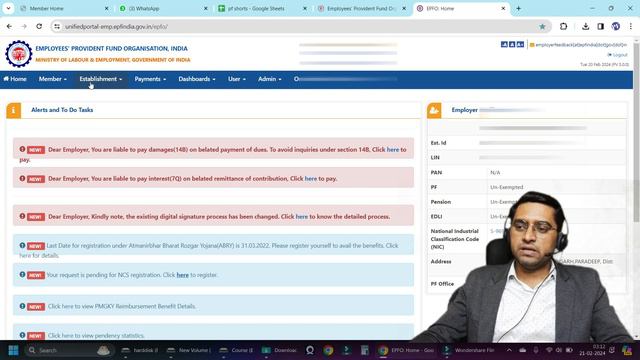The height and width of the screenshot is (360, 640).
Task: Show hidden system tray icons
Action: pyautogui.click(x=509, y=350)
